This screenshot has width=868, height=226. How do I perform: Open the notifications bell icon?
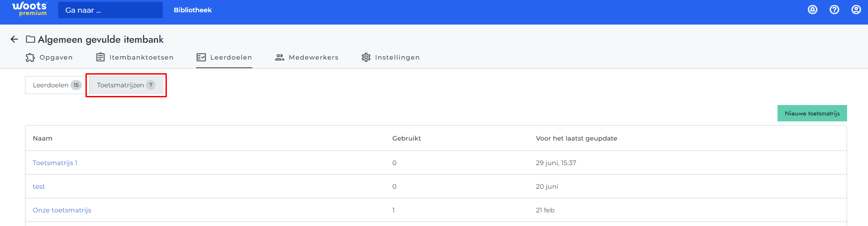pos(813,10)
